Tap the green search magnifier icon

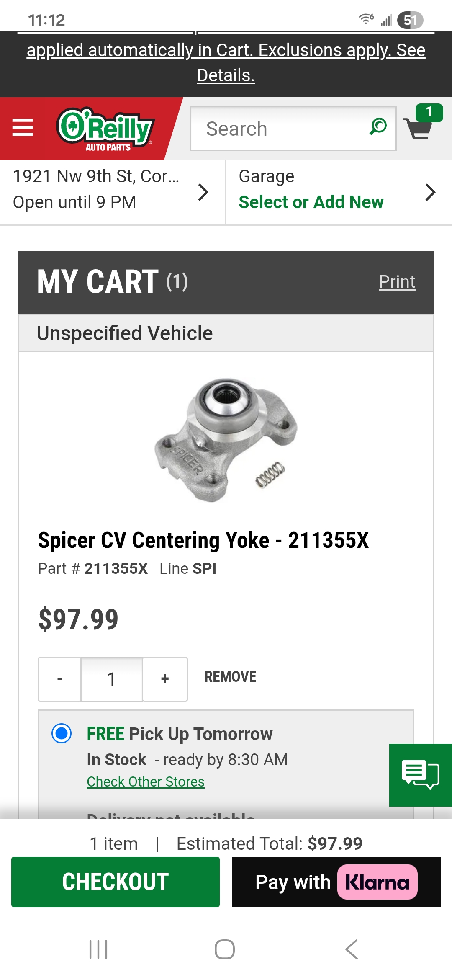tap(378, 127)
